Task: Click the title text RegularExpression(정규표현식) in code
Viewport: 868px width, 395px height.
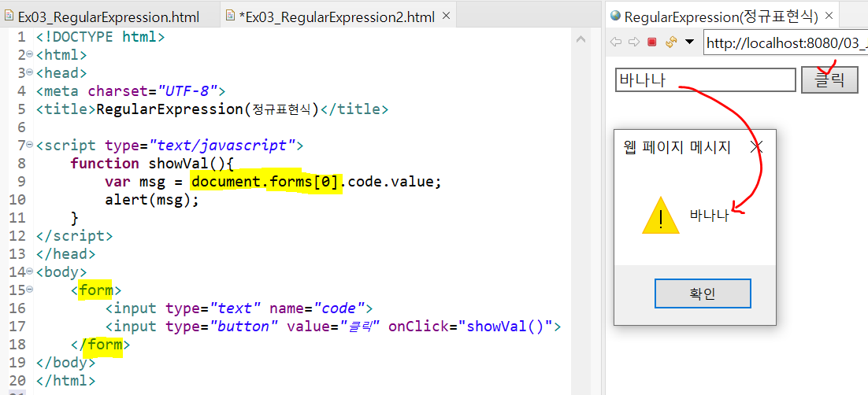Action: coord(208,109)
